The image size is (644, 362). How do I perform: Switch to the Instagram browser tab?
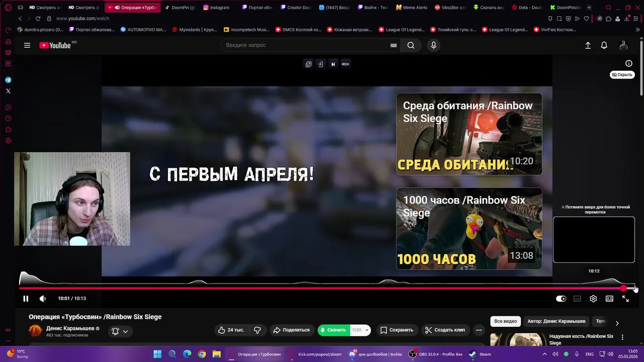[216, 8]
